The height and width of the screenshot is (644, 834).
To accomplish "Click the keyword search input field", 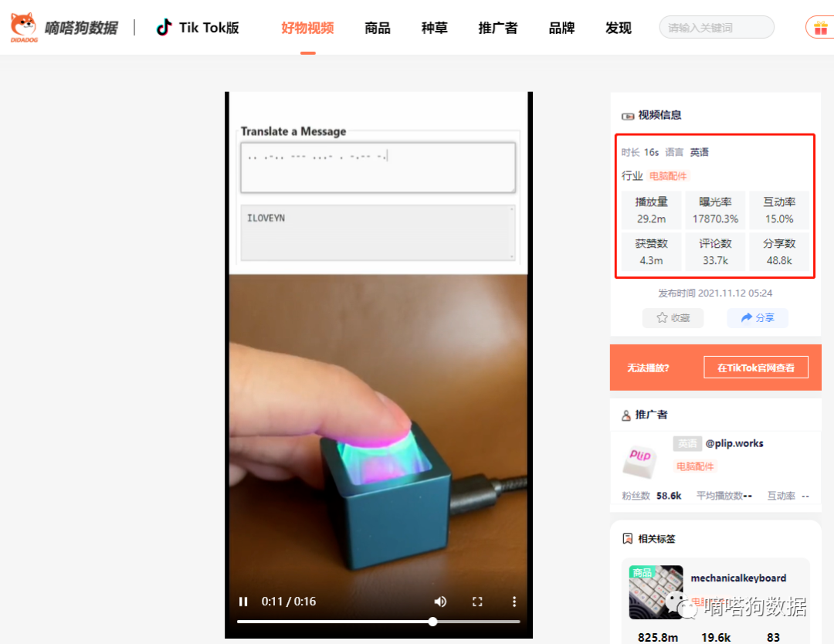I will pos(716,28).
